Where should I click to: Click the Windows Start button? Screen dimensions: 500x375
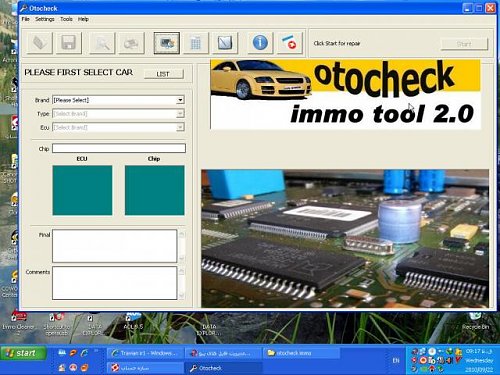pos(23,353)
